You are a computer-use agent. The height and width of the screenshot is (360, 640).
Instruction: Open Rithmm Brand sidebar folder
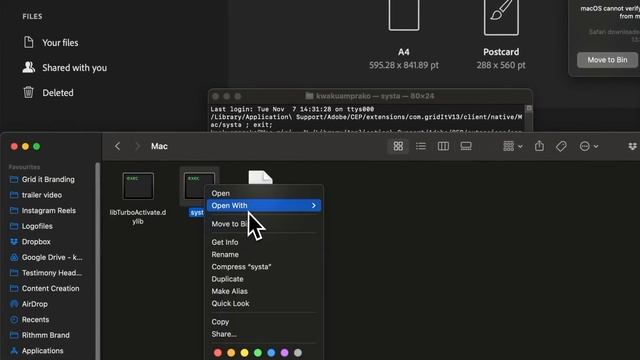(x=45, y=335)
